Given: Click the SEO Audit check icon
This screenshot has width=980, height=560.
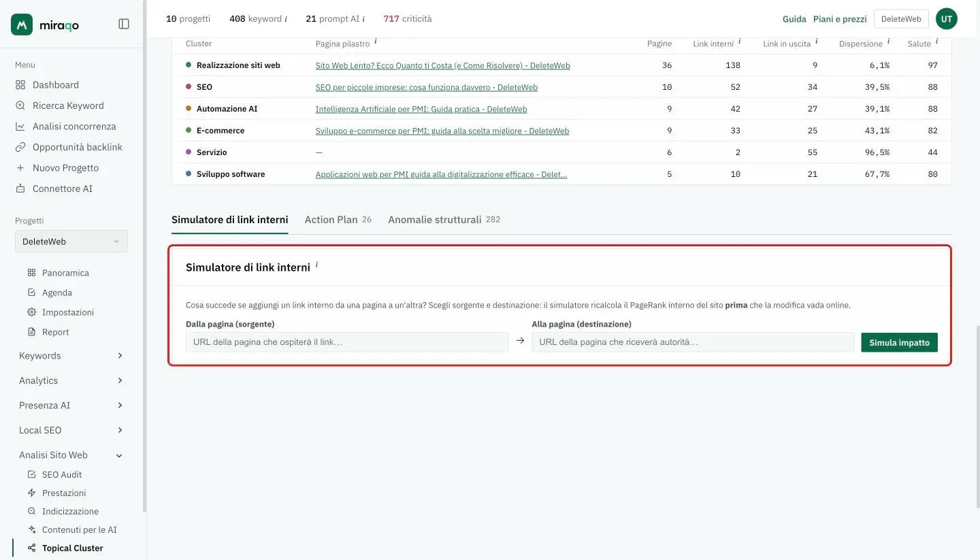Looking at the screenshot, I should (x=31, y=474).
